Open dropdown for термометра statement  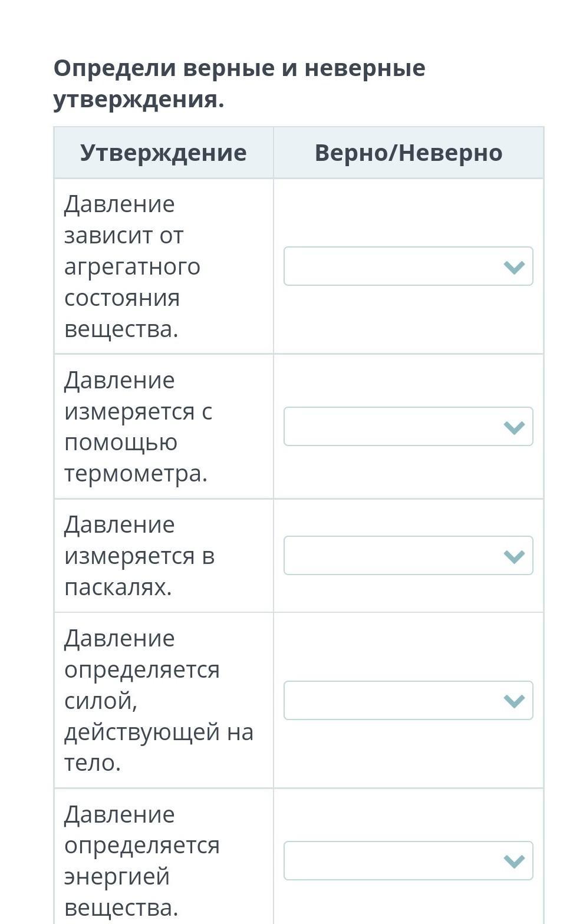coord(408,427)
